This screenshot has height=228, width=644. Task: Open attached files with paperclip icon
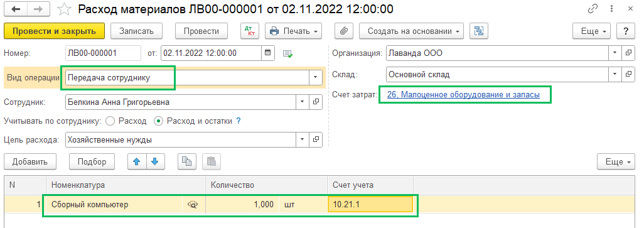coord(344,31)
